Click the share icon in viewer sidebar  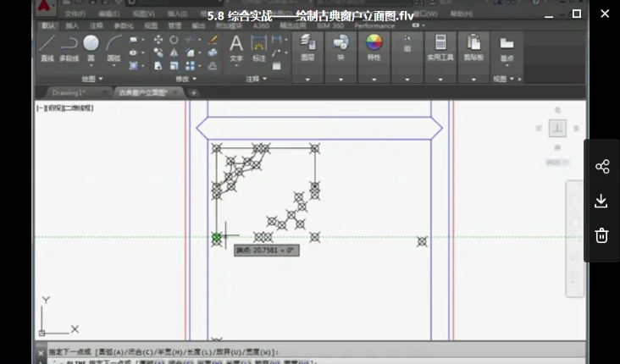tap(602, 167)
